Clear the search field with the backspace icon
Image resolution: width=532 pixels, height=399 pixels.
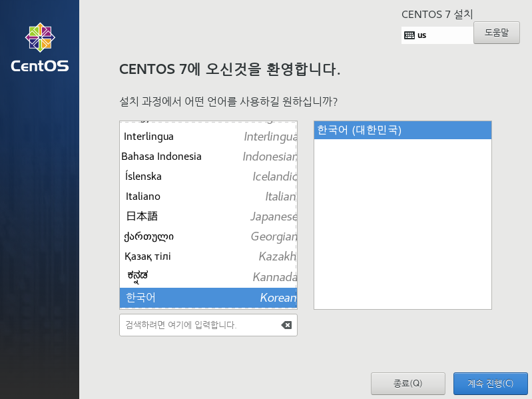pos(286,325)
